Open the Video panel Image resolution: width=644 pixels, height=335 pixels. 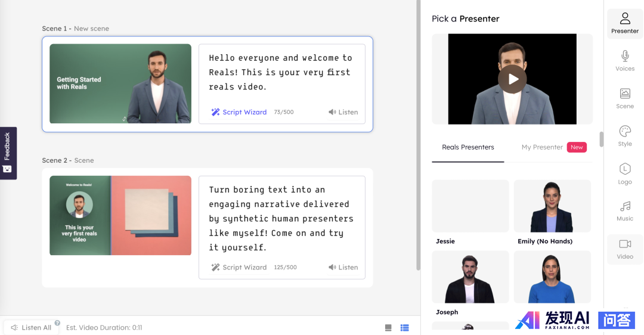pos(625,249)
